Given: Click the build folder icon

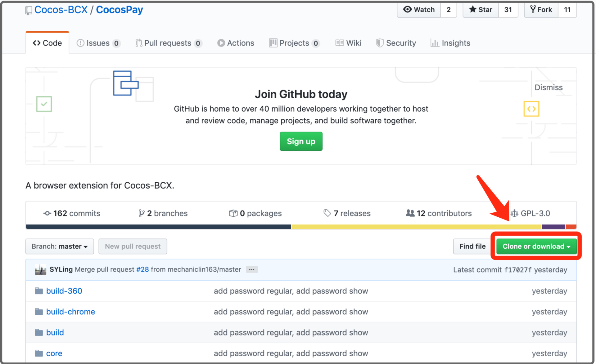Looking at the screenshot, I should (x=39, y=332).
